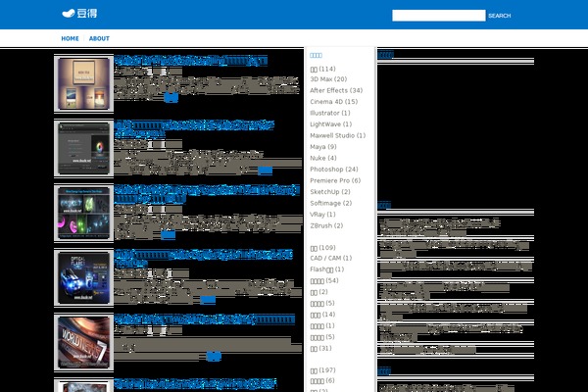Screen dimensions: 588x392
Task: Open the Illustrator (1) category
Action: (330, 113)
